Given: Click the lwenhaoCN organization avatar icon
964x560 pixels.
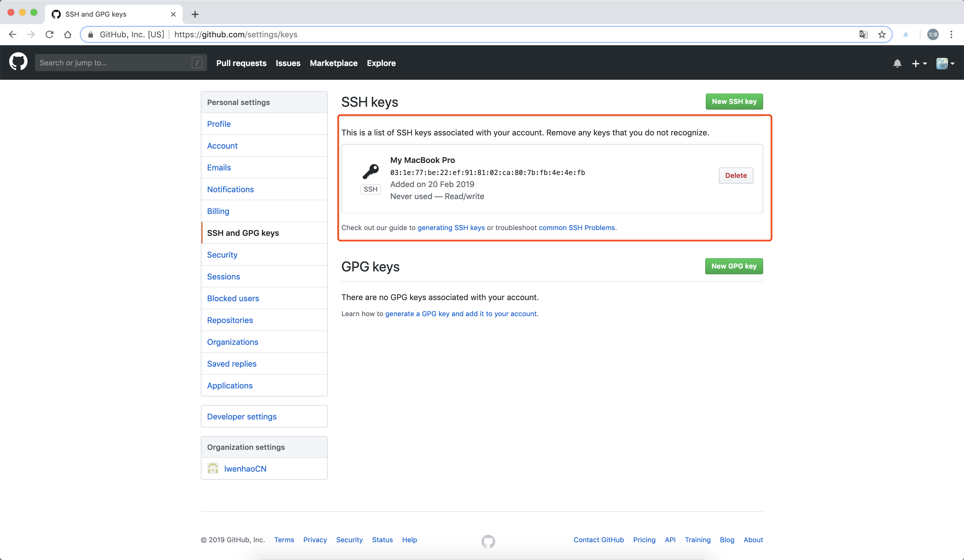Looking at the screenshot, I should coord(213,468).
